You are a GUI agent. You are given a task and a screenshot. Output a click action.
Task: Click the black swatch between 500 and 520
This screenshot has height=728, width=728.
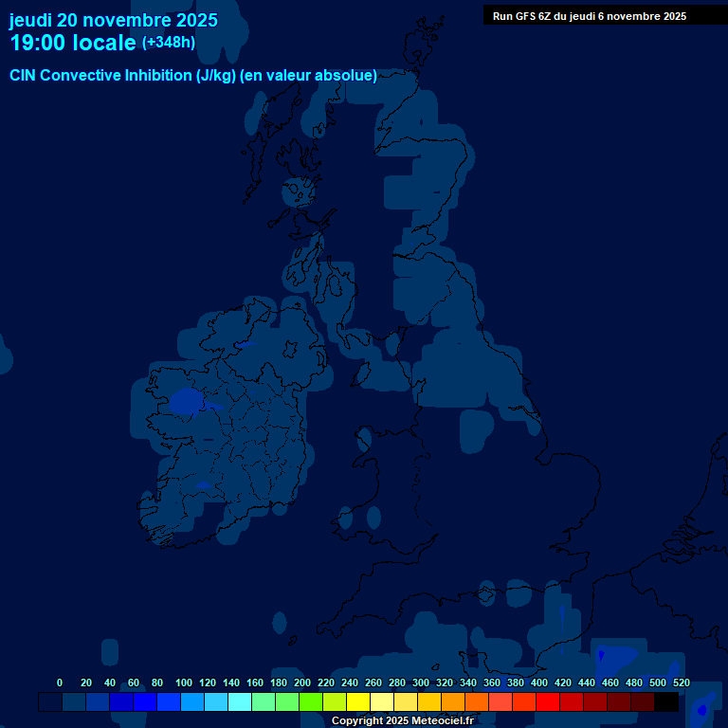click(x=666, y=701)
